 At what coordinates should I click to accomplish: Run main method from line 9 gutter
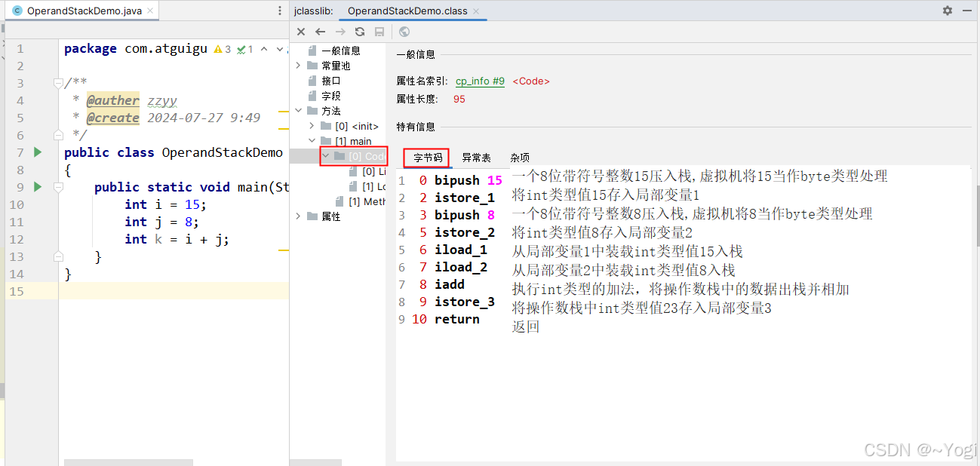point(38,187)
